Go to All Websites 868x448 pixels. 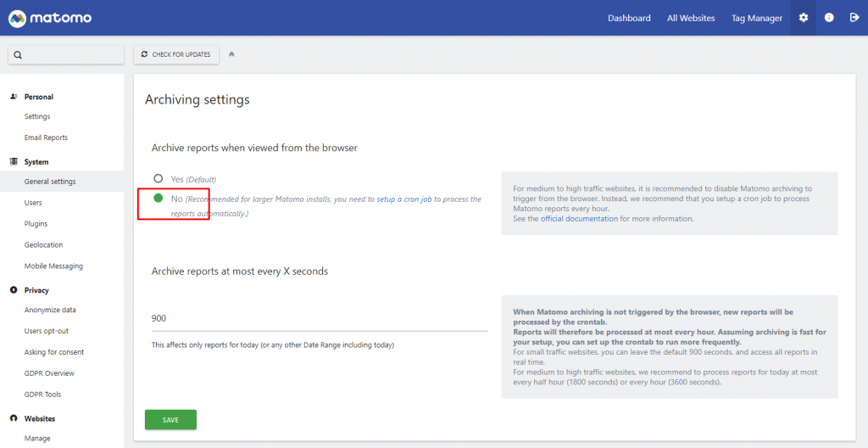(691, 18)
